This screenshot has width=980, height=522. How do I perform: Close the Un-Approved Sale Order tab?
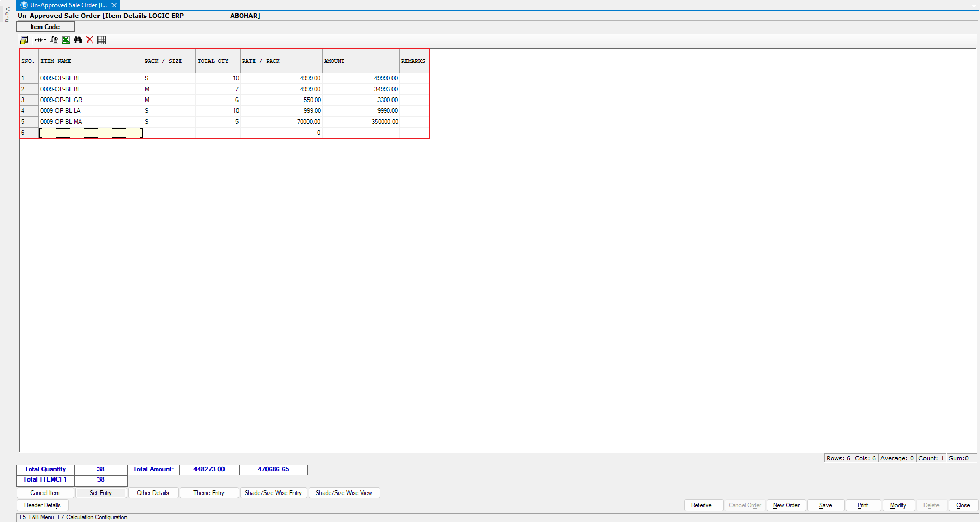114,5
